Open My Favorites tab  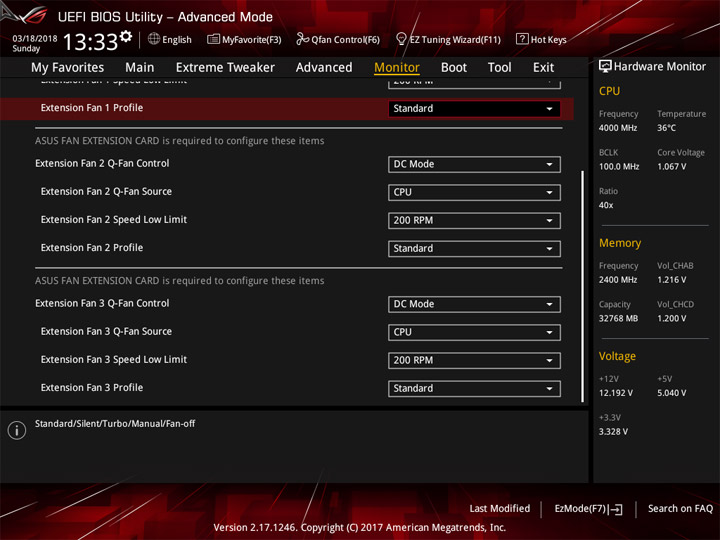coord(68,68)
